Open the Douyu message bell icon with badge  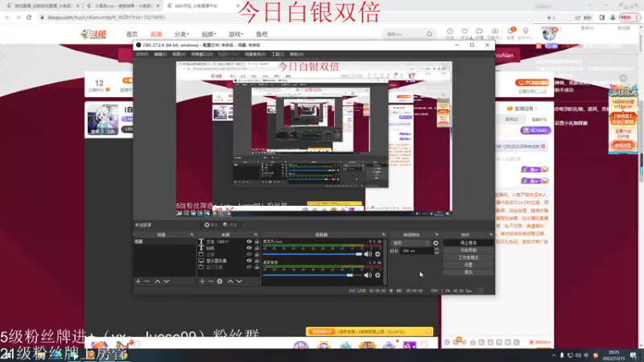[x=510, y=32]
